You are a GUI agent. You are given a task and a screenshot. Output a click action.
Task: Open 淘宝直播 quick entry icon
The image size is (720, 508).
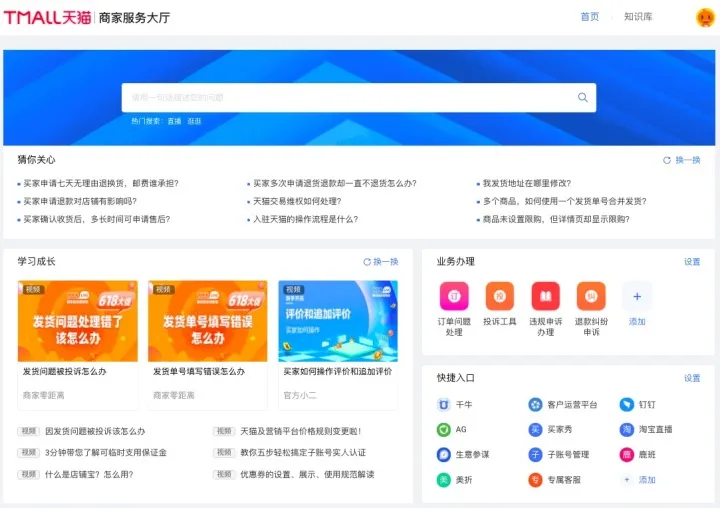pos(627,429)
